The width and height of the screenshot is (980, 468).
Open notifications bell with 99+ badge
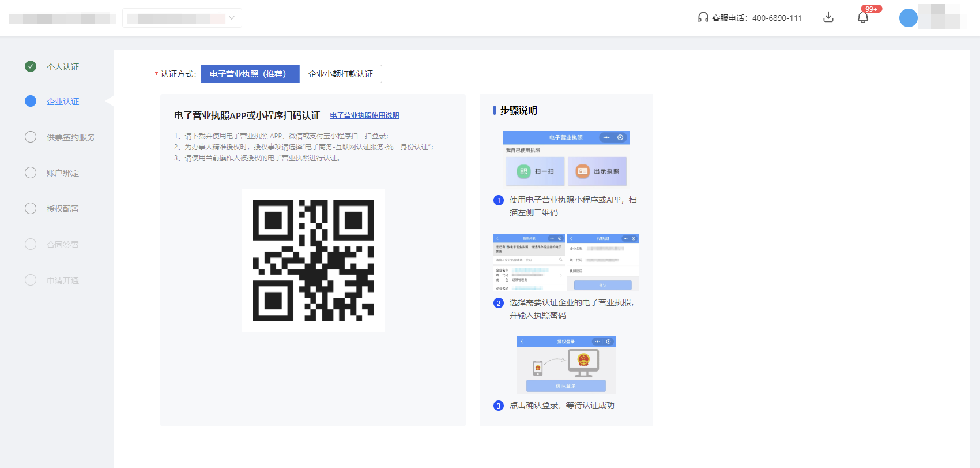coord(863,17)
